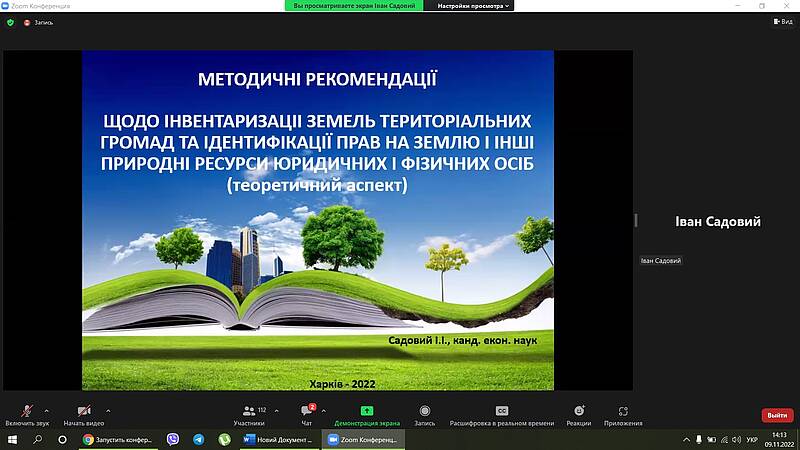800x450 pixels.
Task: Start camera with Начать видео
Action: coord(84,415)
